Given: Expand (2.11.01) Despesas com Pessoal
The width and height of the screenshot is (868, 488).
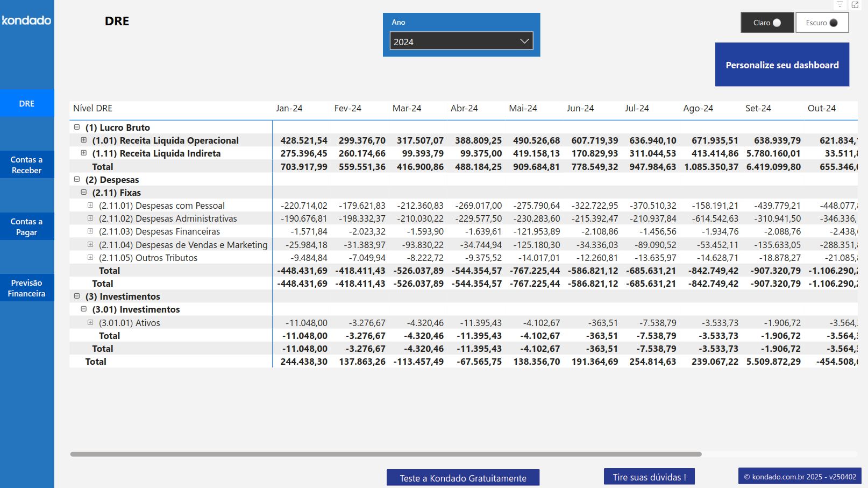Looking at the screenshot, I should click(x=91, y=205).
